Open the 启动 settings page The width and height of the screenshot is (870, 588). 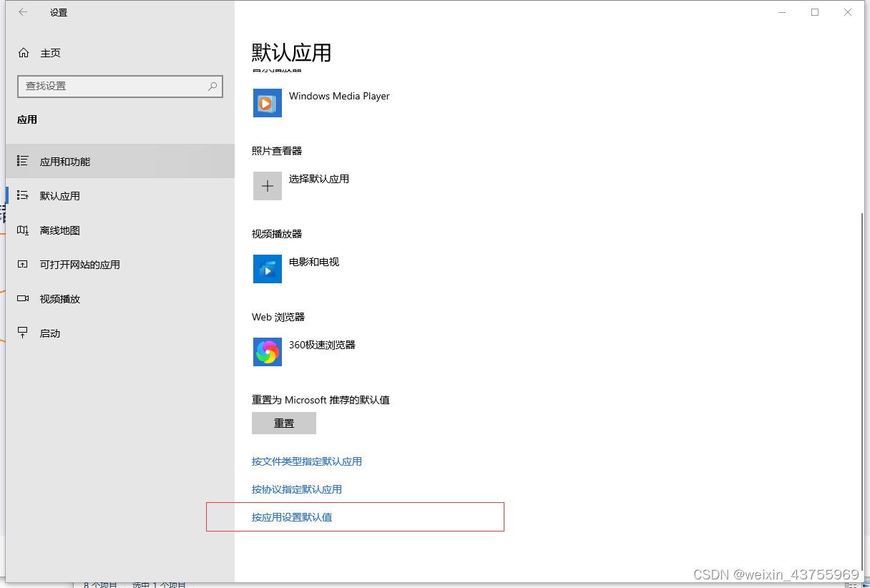(x=120, y=333)
